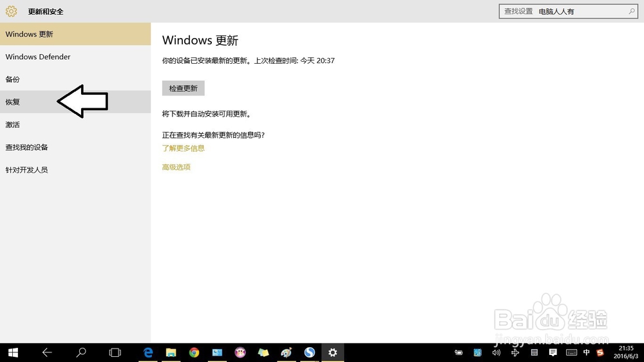Click the text 正在查找有关最新更新的信息吗?
Image resolution: width=644 pixels, height=362 pixels.
pos(213,135)
